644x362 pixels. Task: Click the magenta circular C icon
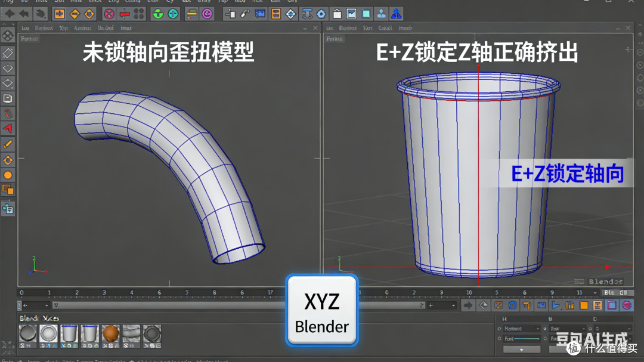point(208,14)
